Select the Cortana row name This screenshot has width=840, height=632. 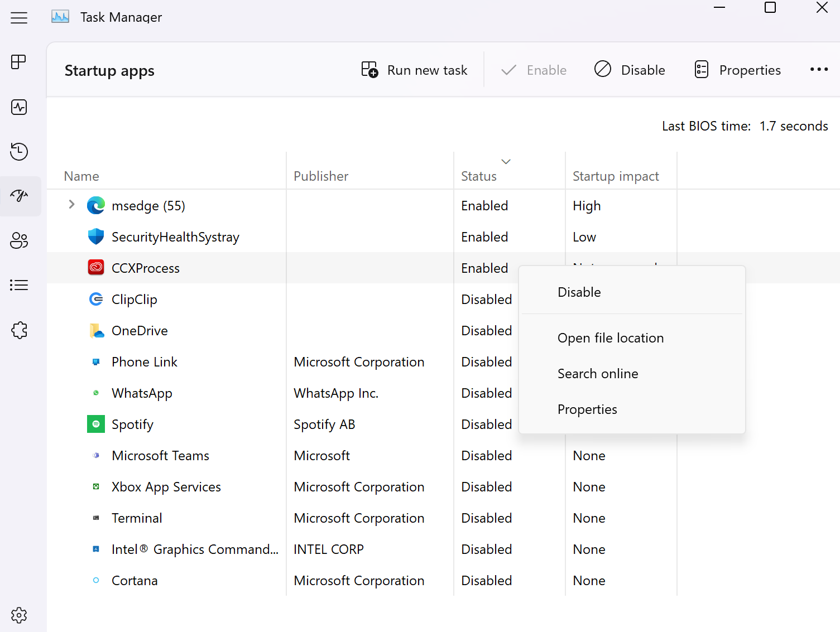[x=135, y=581]
